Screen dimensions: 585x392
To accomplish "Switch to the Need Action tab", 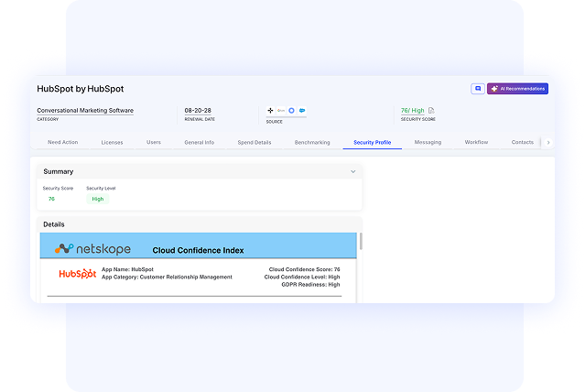I will click(x=62, y=142).
